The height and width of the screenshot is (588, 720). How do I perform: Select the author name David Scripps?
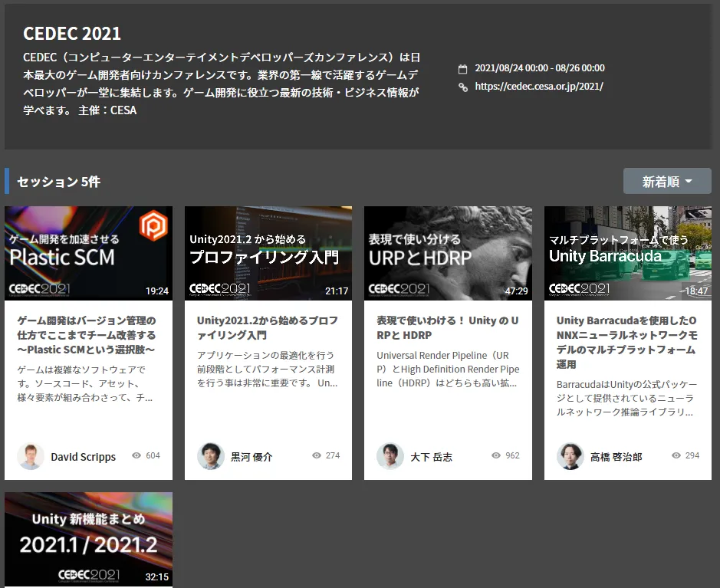pos(83,457)
